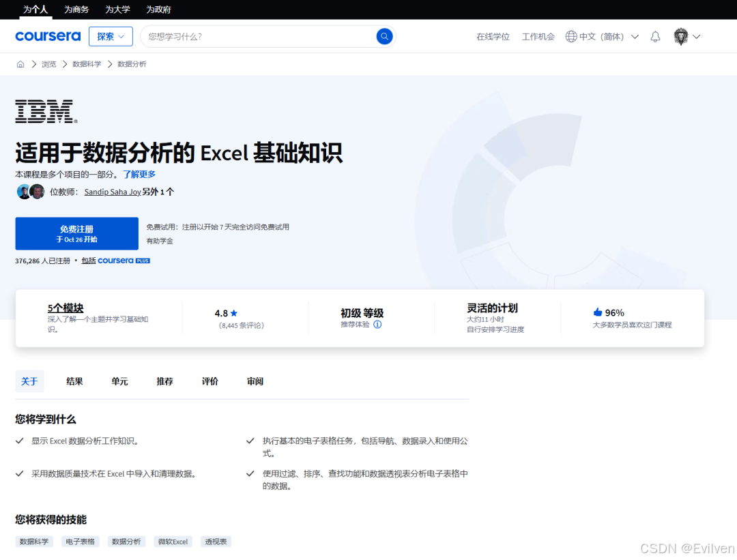This screenshot has width=737, height=560.
Task: Click the course title 适用于数据分析的 Excel 基础知识
Action: [179, 153]
